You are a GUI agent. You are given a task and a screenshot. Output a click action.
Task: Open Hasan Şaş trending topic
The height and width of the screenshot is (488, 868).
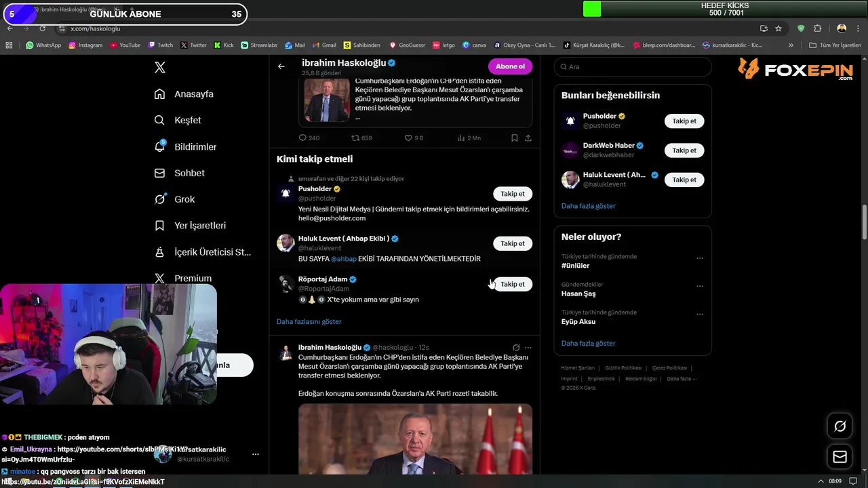point(578,293)
